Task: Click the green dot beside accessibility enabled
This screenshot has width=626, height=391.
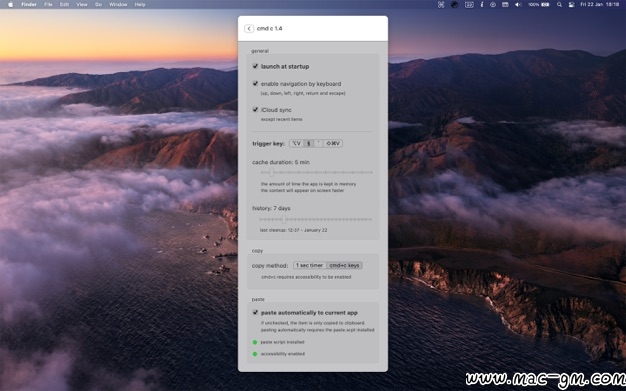Action: [x=255, y=354]
